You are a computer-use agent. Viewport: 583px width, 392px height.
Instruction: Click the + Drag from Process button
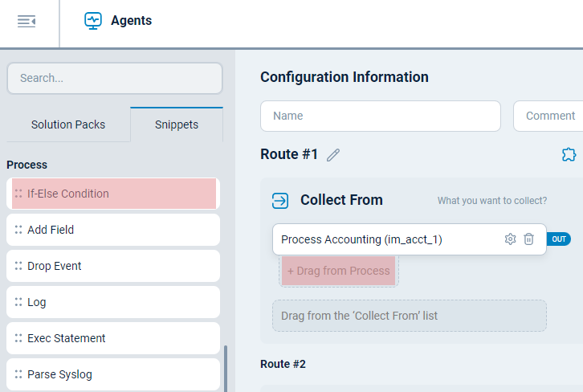coord(339,271)
